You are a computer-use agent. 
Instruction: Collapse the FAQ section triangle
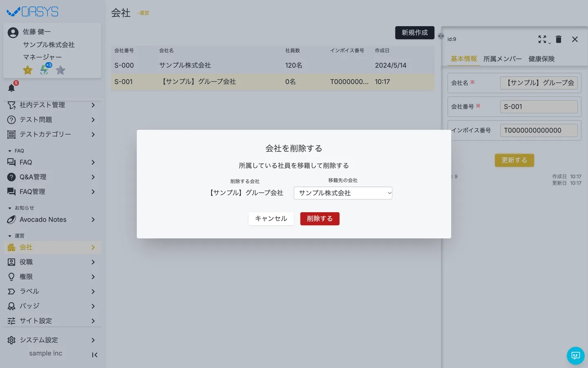10,151
